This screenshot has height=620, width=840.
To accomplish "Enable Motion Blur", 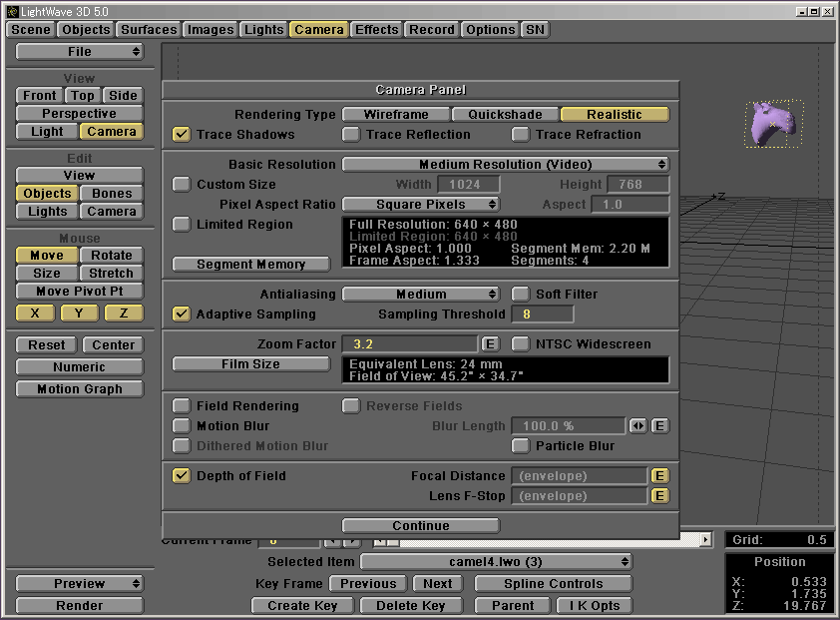I will 181,425.
